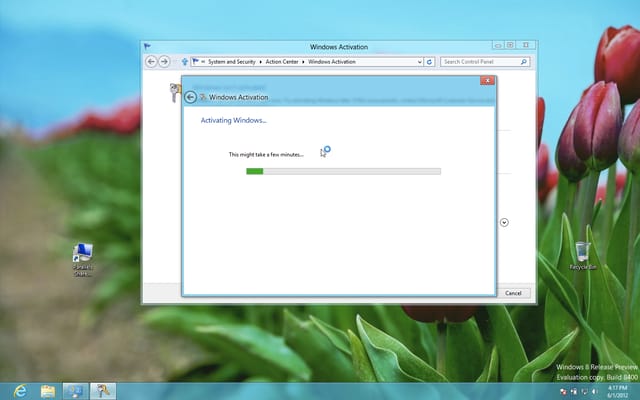Screen dimensions: 640x400
Task: Select the 'Activating Windows...' heading
Action: [233, 120]
